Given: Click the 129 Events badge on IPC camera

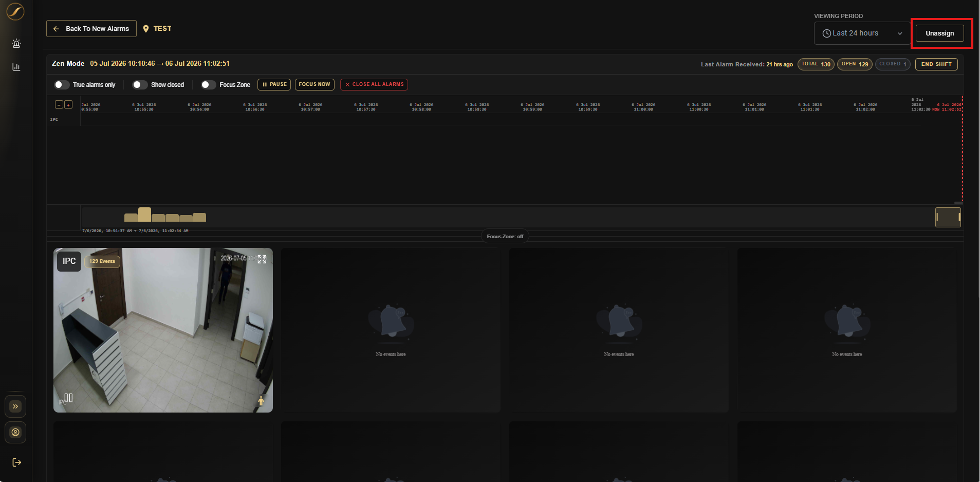Looking at the screenshot, I should (102, 261).
